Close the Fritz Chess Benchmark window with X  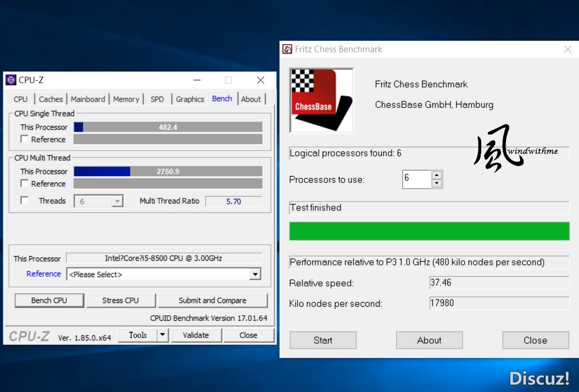(x=568, y=49)
